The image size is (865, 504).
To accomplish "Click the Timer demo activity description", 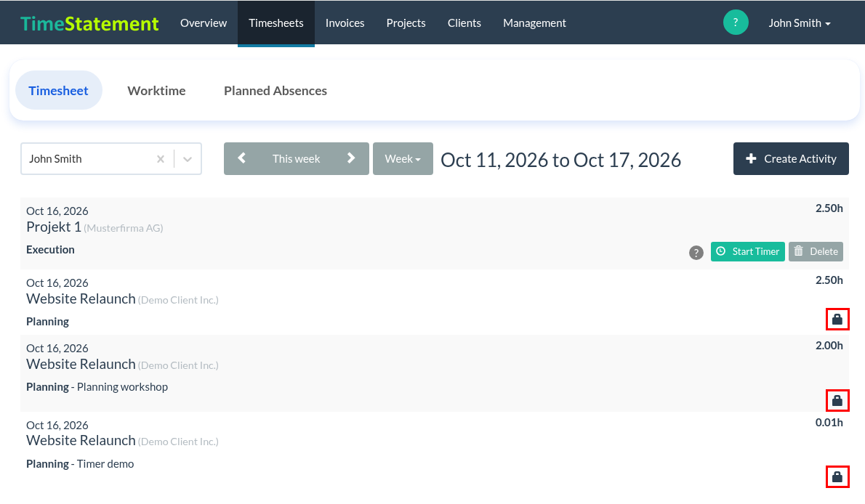I will coord(105,464).
